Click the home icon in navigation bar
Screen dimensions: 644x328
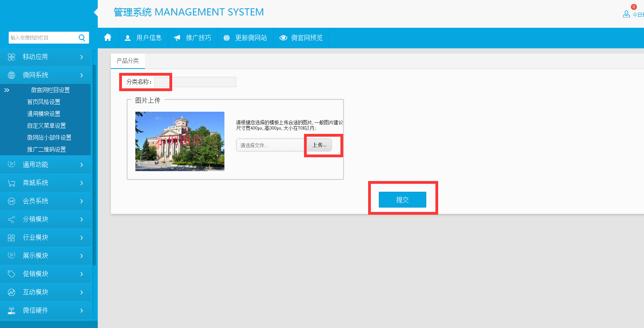coord(107,38)
